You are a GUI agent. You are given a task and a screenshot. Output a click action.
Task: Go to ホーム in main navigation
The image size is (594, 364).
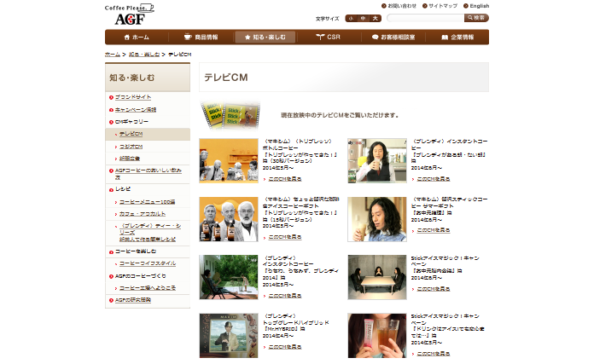click(x=137, y=37)
